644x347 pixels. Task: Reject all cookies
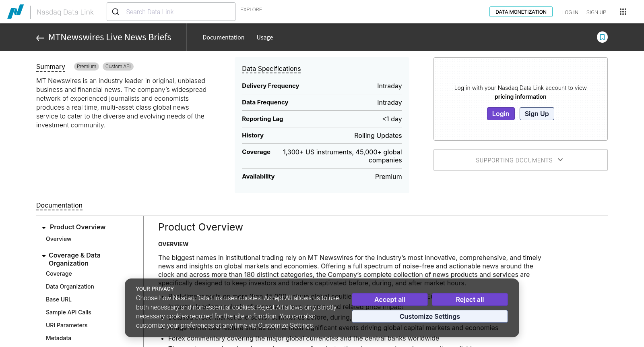[x=470, y=299]
